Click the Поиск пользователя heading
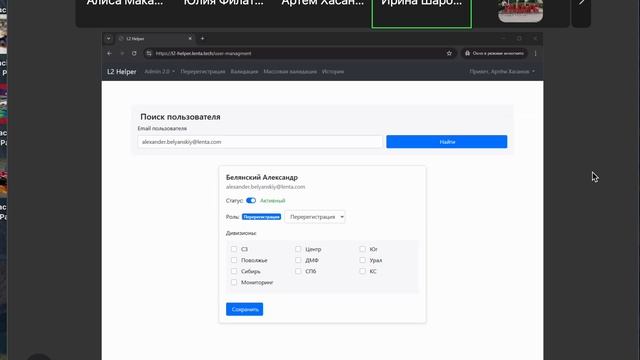Screen dimensions: 640x360 pos(180,117)
